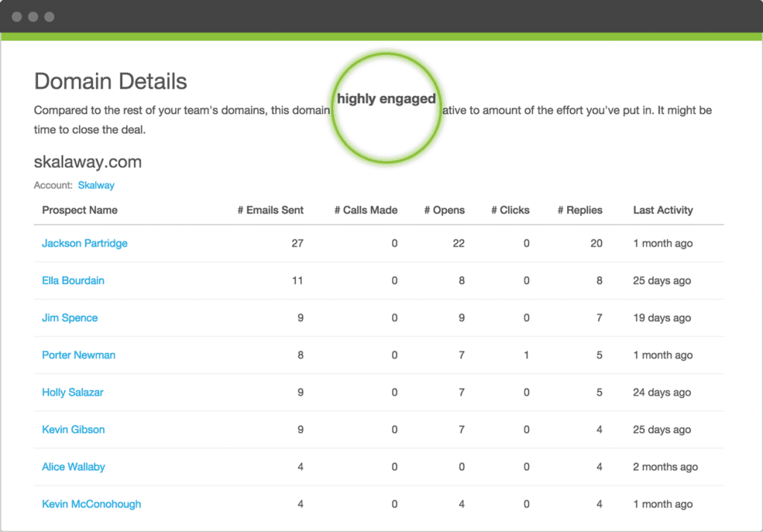Open Porter Newman's prospect page
The image size is (763, 532).
pyautogui.click(x=78, y=355)
